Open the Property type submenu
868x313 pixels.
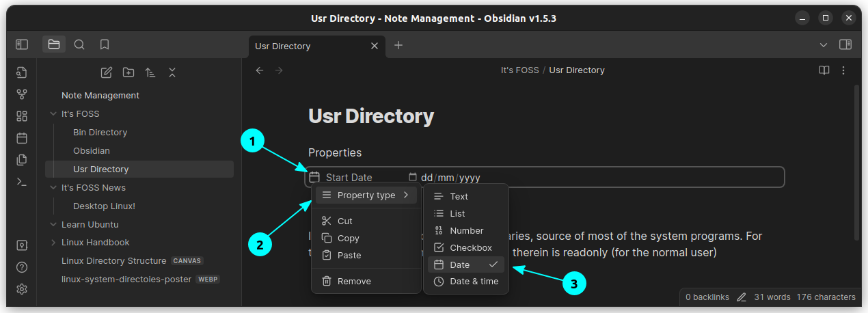(366, 195)
